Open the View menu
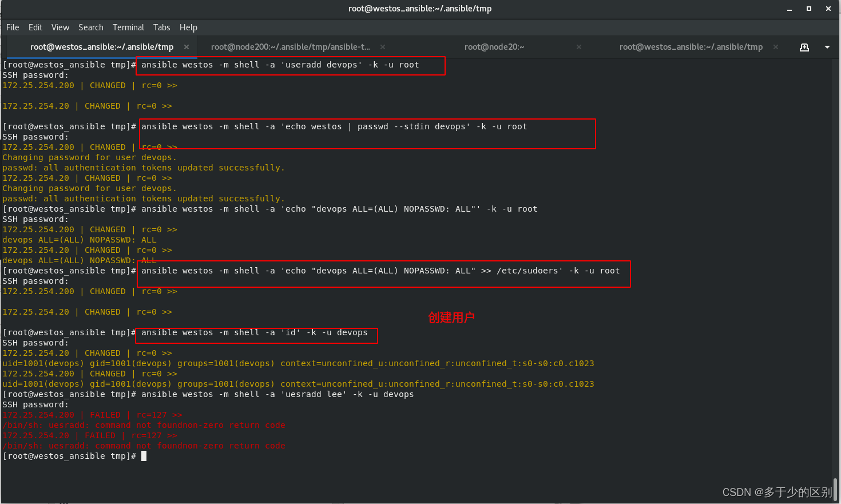This screenshot has width=841, height=504. (x=60, y=27)
